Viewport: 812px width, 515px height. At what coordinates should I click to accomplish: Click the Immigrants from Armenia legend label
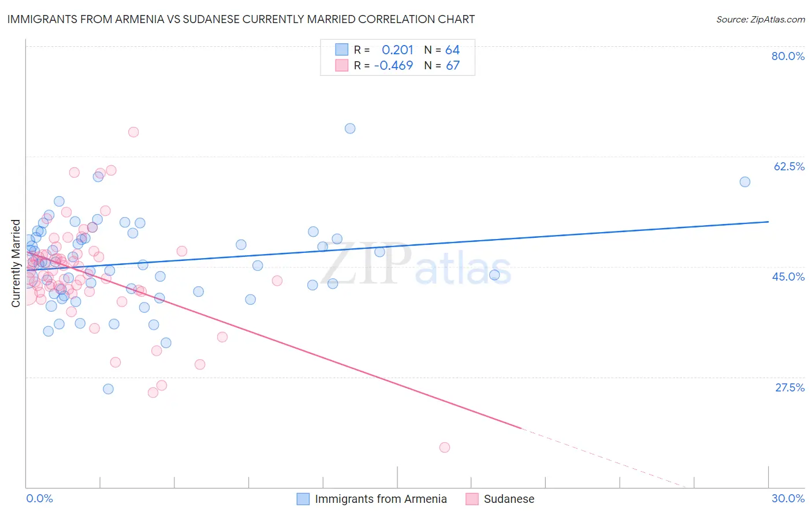pos(381,499)
